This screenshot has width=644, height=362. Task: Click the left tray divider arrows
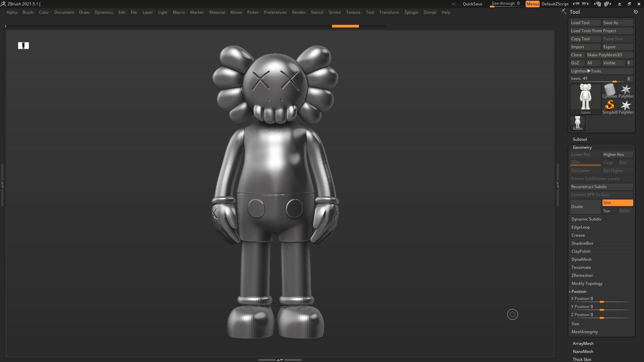click(2, 184)
